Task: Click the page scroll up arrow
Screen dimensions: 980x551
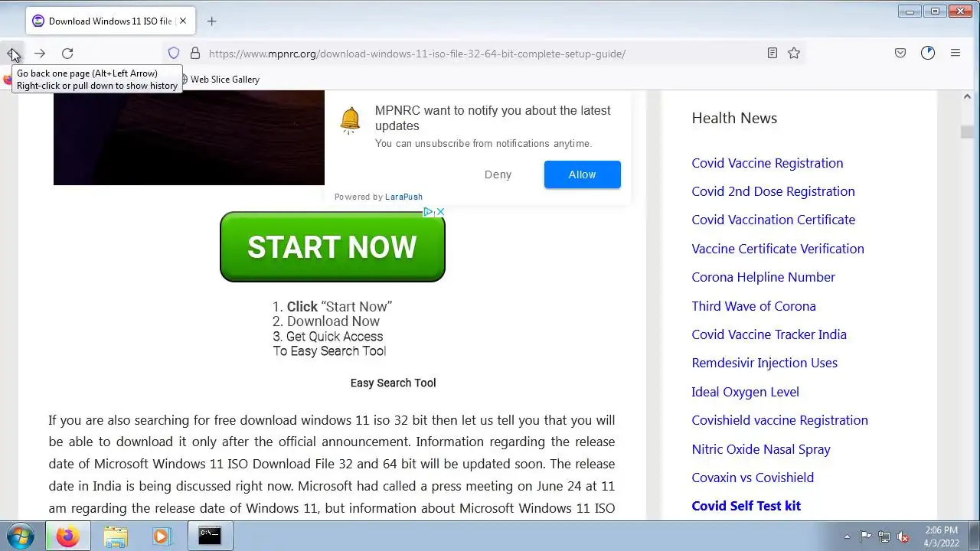Action: [968, 97]
